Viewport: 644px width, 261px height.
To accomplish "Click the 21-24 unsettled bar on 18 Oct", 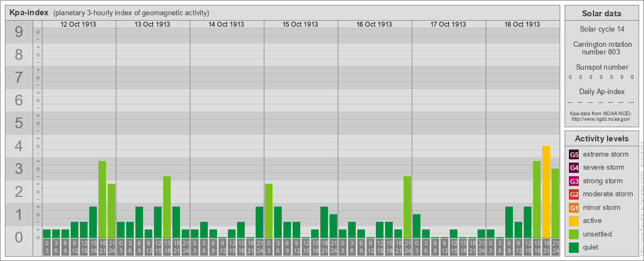I will (555, 203).
